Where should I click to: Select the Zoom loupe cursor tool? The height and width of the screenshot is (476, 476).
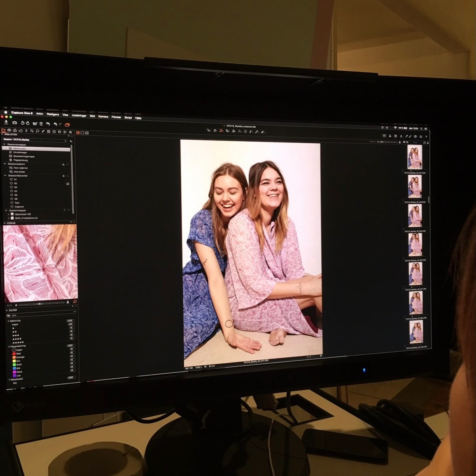click(x=221, y=130)
